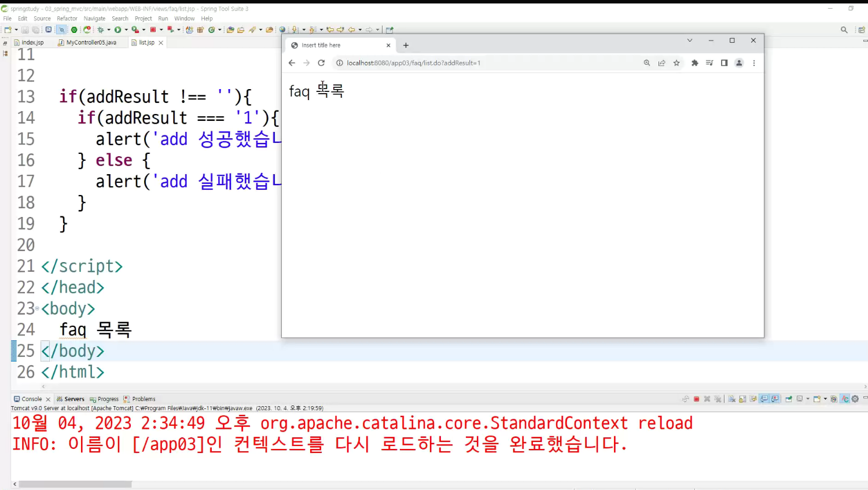Toggle Pin Console button

point(788,399)
